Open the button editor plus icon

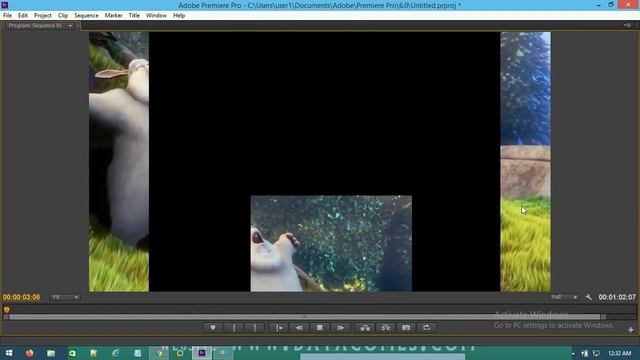tap(631, 329)
